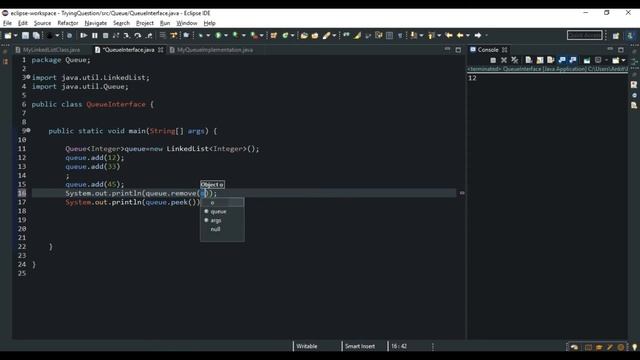Click the Search flashlight toolbar icon
Viewport: 640px width, 360px height.
326,36
